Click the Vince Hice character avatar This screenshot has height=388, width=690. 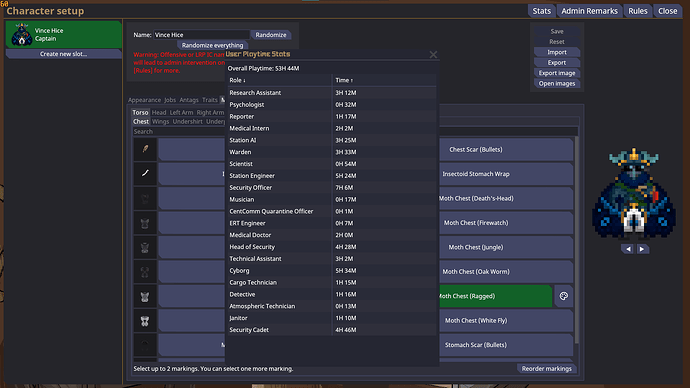coord(21,34)
